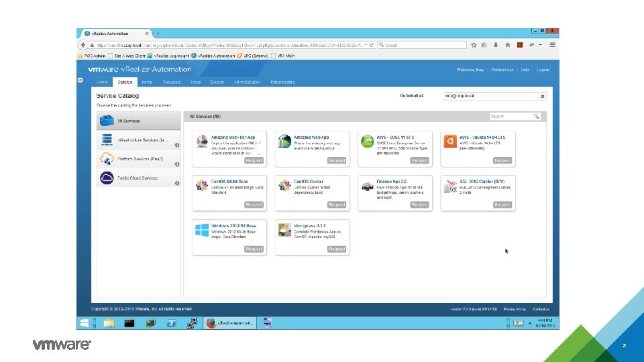The height and width of the screenshot is (362, 644).
Task: Switch to the Home tab
Action: coord(102,82)
